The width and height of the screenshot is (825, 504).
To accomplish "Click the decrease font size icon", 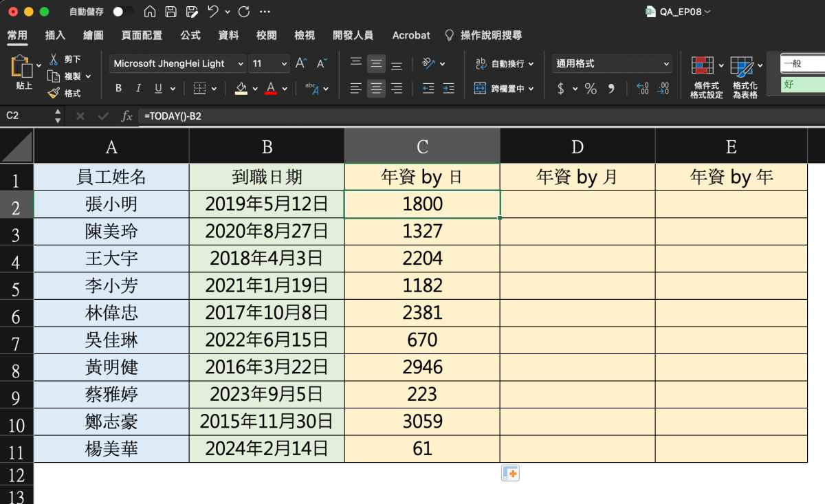I will point(321,63).
